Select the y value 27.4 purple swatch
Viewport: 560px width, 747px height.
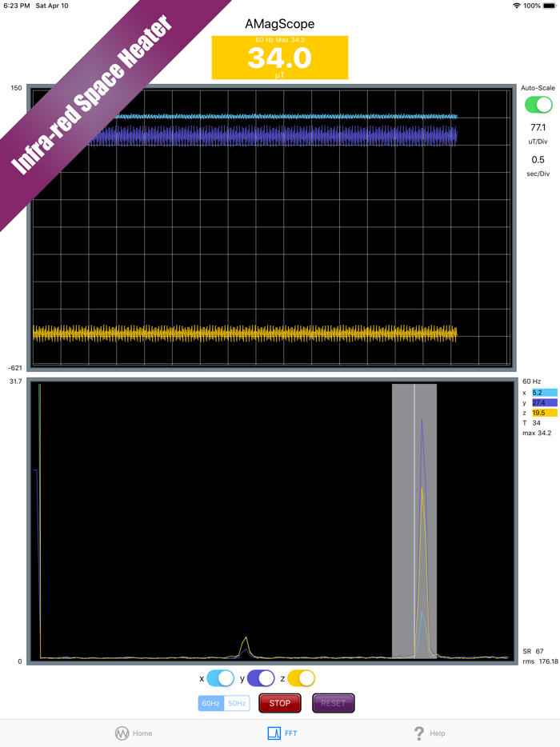pyautogui.click(x=545, y=402)
